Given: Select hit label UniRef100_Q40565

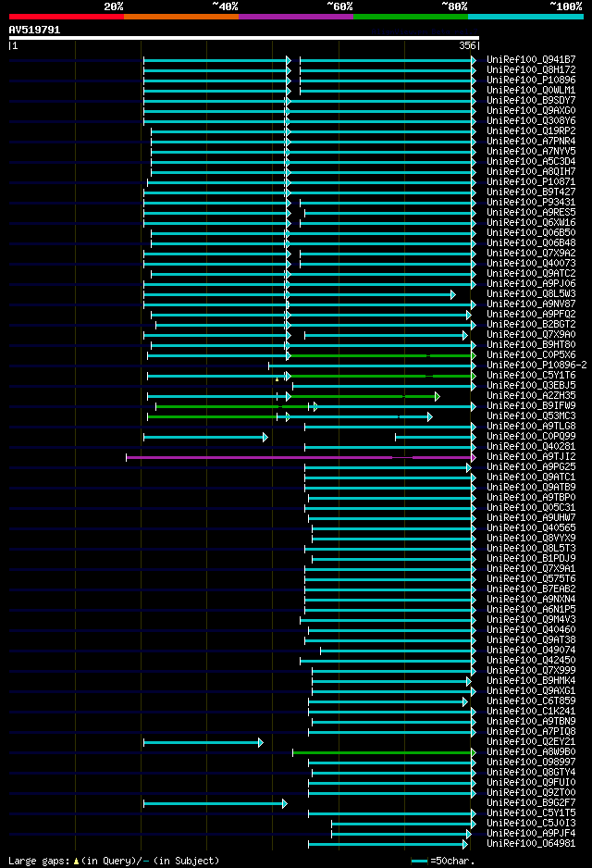Looking at the screenshot, I should tap(531, 528).
